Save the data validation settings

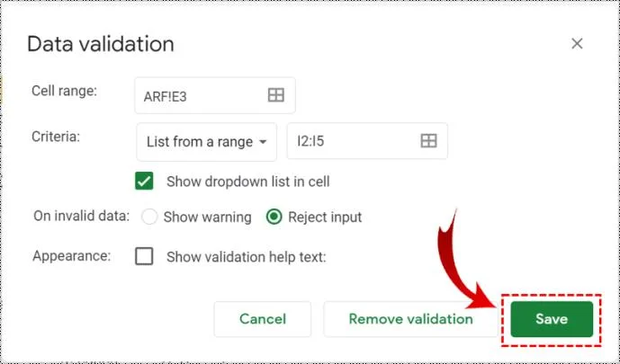(x=552, y=319)
